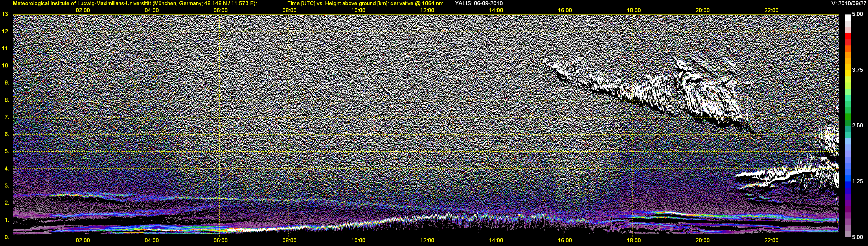Pick the 1. km height axis label
Viewport: 868px width, 246px height.
[x=7, y=220]
